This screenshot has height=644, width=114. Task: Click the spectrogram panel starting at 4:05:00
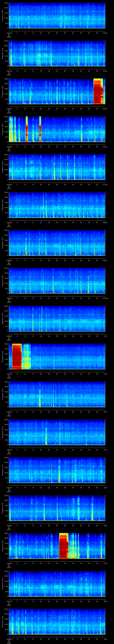click(x=57, y=508)
